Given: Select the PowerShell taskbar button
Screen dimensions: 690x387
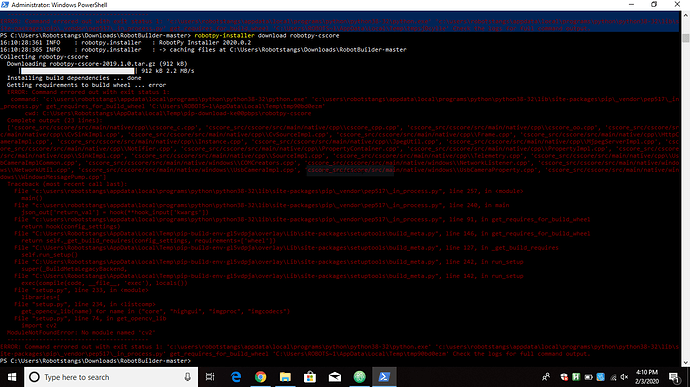Looking at the screenshot, I should (384, 377).
